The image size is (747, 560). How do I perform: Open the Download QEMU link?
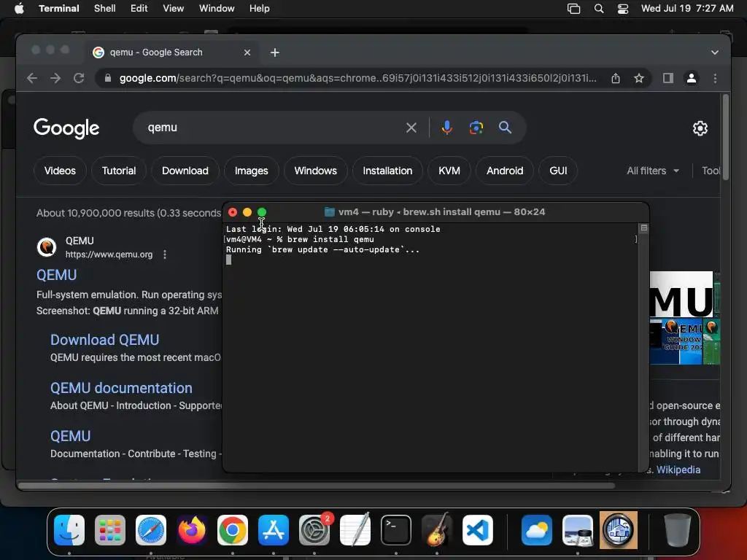coord(105,340)
